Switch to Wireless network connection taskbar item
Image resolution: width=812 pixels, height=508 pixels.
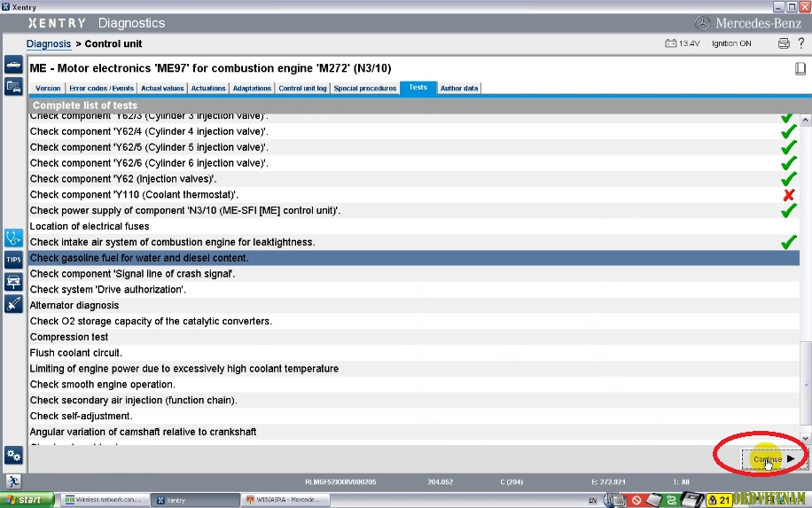tap(105, 500)
